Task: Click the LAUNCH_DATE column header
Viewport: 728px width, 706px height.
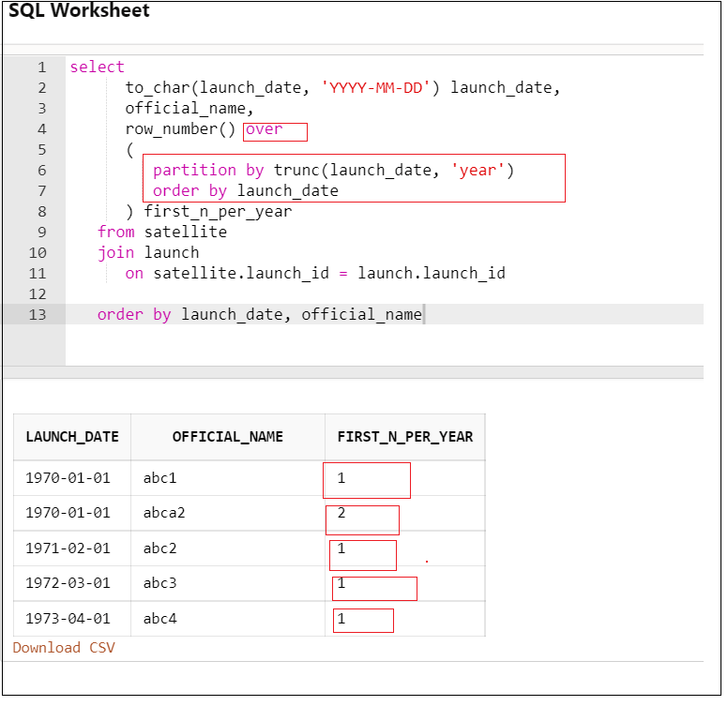Action: (72, 437)
